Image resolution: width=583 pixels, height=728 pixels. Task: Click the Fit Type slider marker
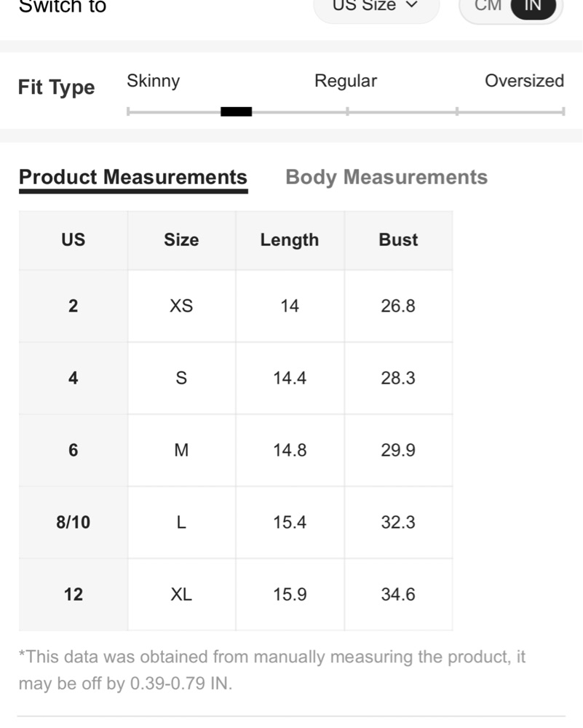pos(237,111)
